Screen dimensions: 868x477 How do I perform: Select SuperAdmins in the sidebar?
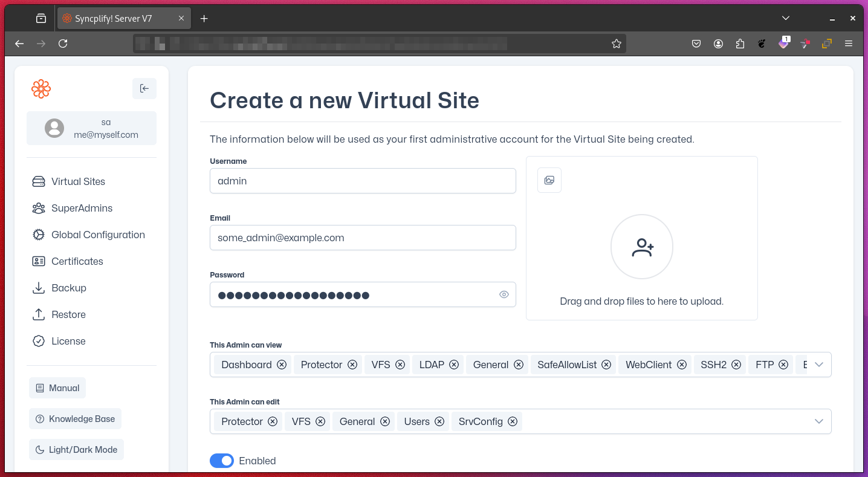click(82, 208)
